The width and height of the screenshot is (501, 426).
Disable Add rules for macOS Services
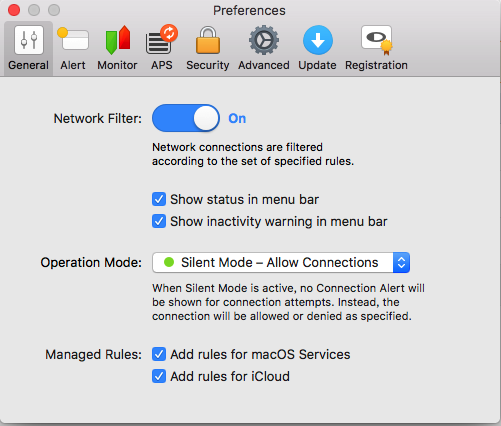pyautogui.click(x=159, y=354)
